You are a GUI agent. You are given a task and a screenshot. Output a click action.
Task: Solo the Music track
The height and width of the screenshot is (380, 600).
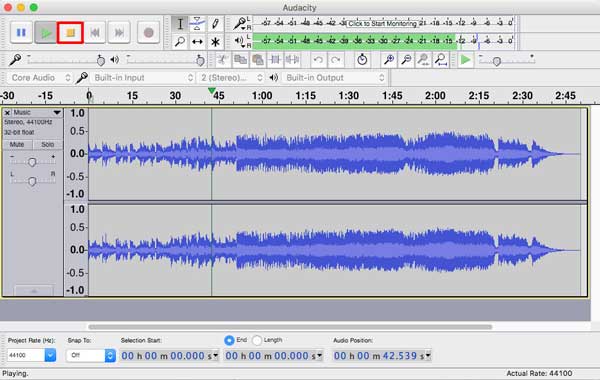[x=47, y=144]
